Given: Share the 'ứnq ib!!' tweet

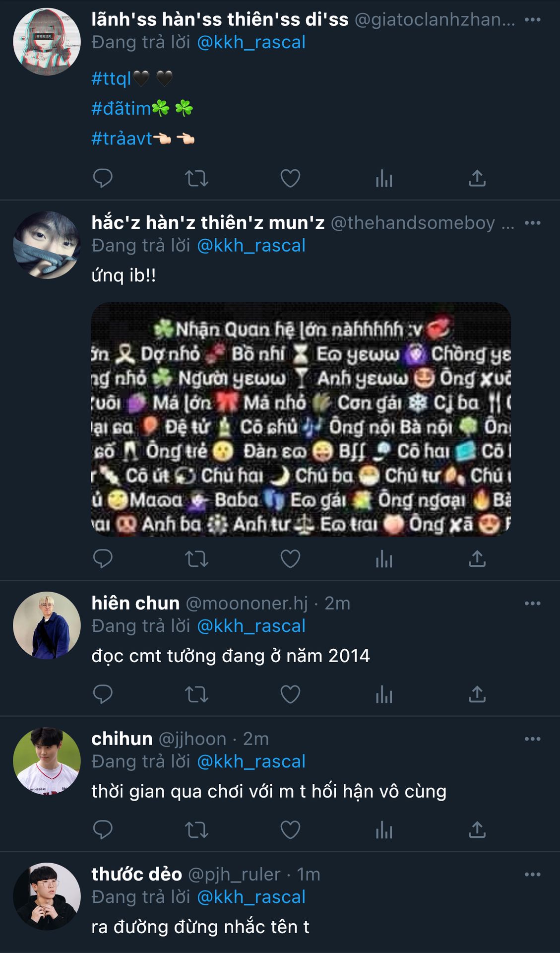Looking at the screenshot, I should (477, 559).
